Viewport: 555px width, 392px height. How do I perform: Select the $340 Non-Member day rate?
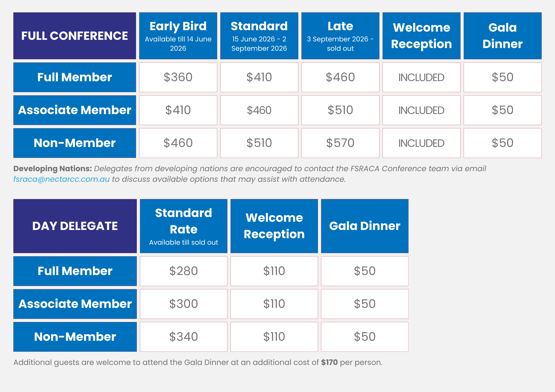(x=184, y=337)
